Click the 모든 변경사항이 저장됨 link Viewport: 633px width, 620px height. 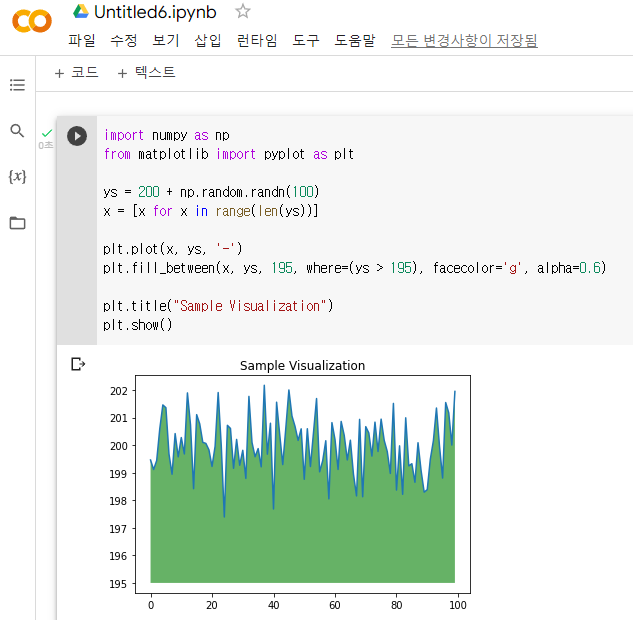point(464,40)
